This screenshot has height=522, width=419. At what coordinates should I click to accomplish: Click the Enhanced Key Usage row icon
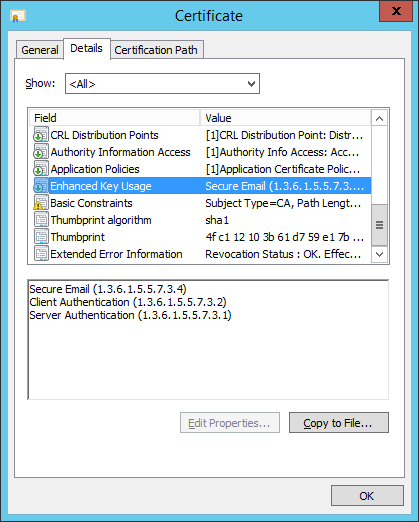click(x=41, y=186)
